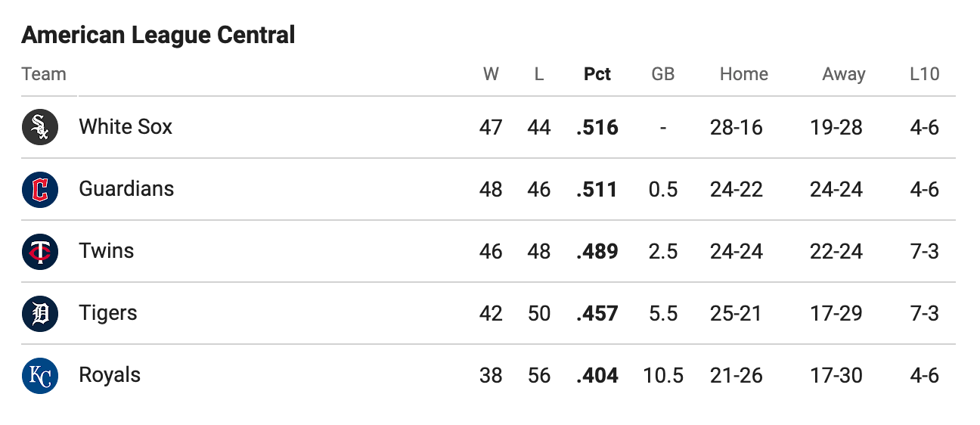Open the Royals team link

[x=110, y=375]
